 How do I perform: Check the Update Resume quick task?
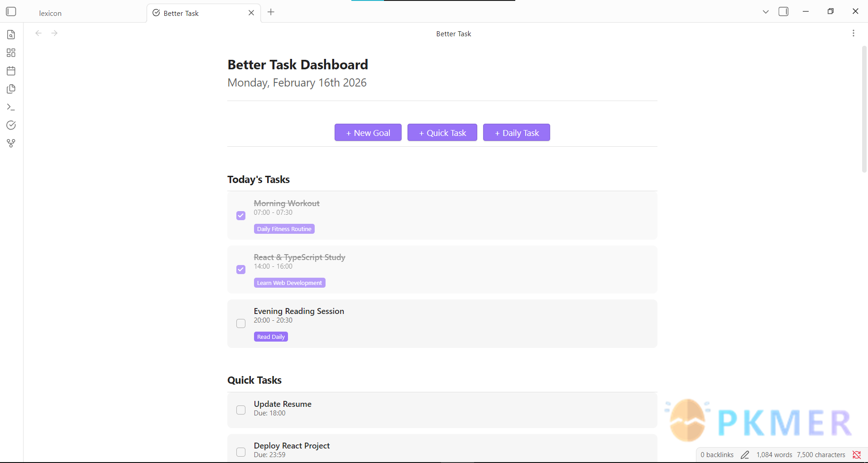pyautogui.click(x=241, y=410)
